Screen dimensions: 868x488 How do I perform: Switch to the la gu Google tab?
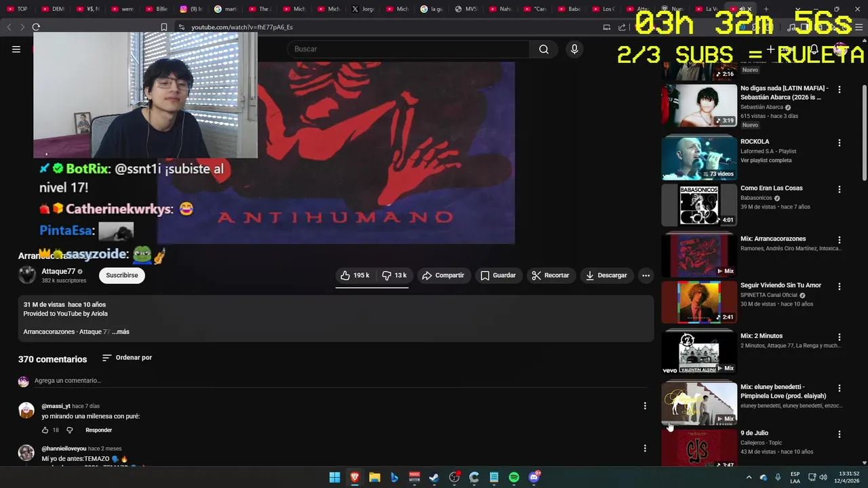click(x=431, y=9)
